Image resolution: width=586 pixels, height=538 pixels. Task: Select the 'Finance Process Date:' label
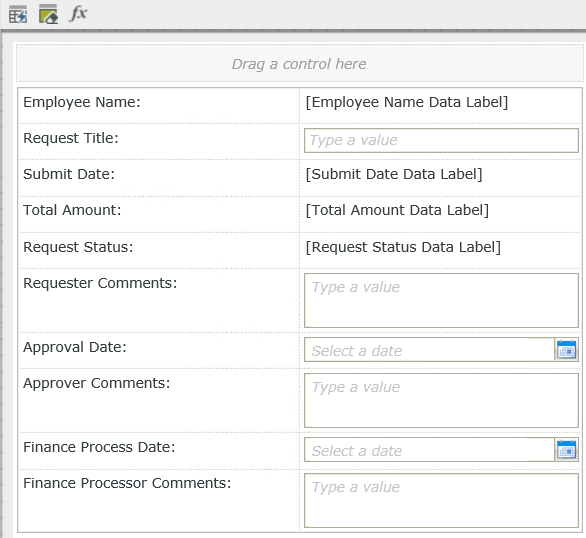(x=99, y=447)
